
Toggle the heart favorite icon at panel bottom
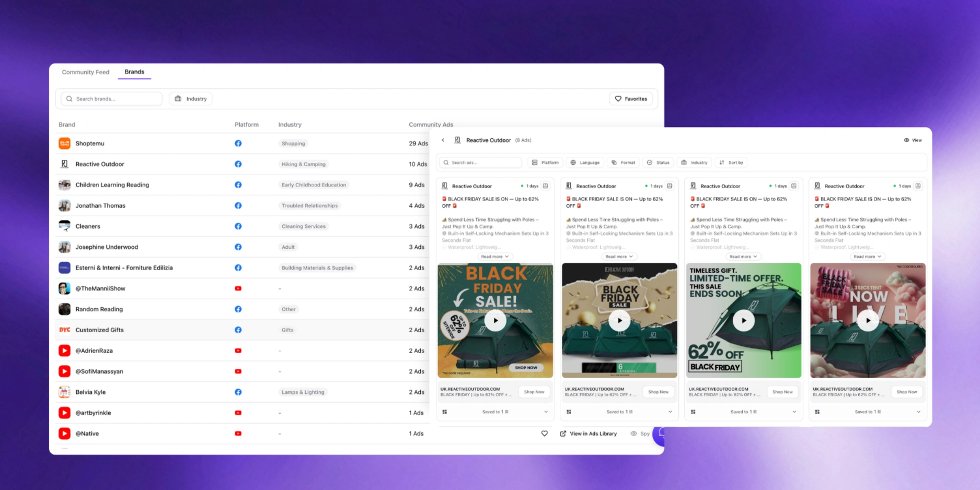544,433
